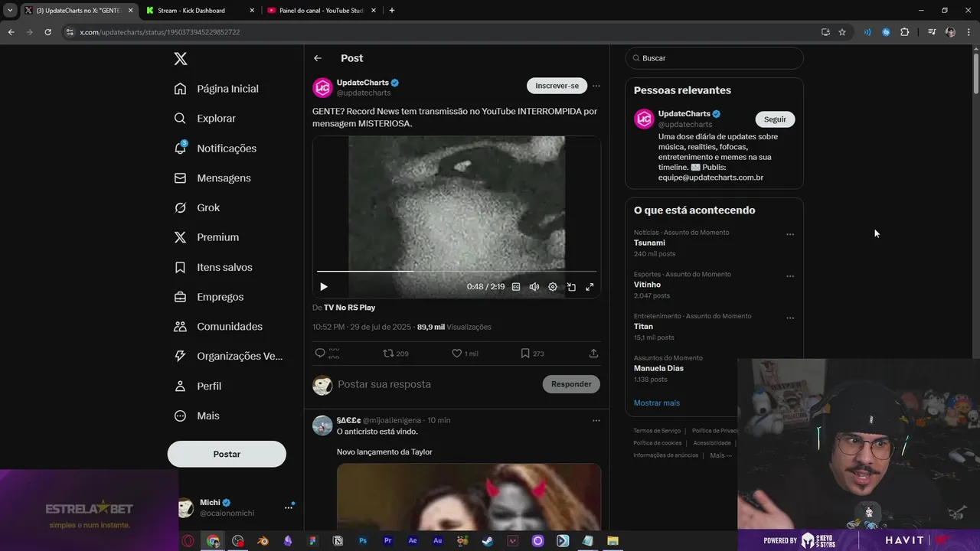Click the Shazam extension icon

point(886,32)
